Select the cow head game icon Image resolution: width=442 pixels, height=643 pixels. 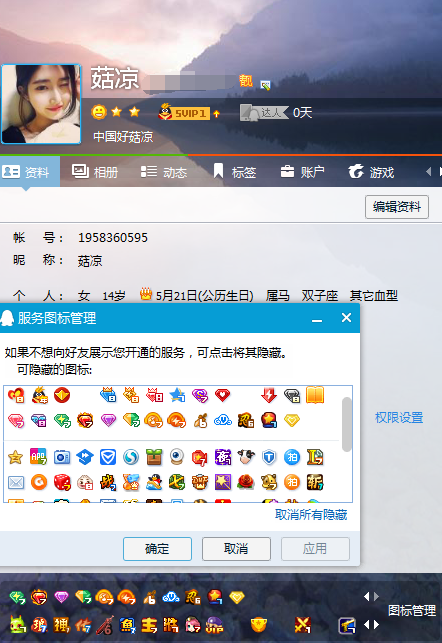[246, 457]
